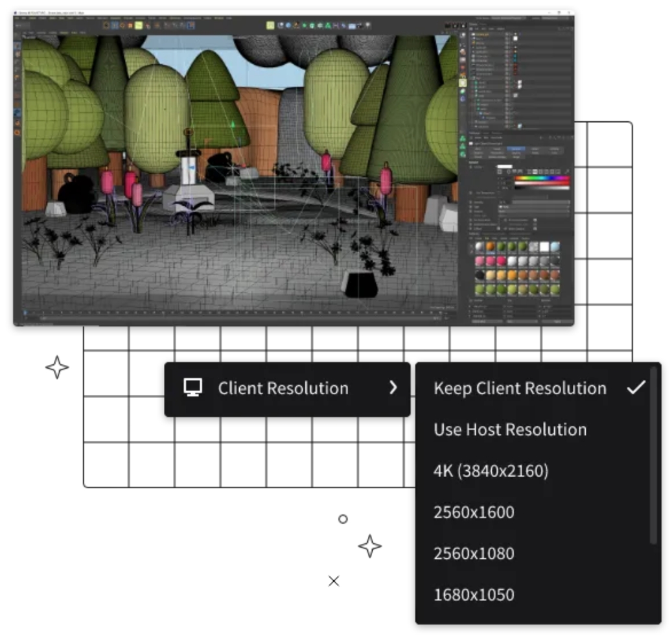Click the hue rainbow color slider
The height and width of the screenshot is (636, 672).
[542, 178]
